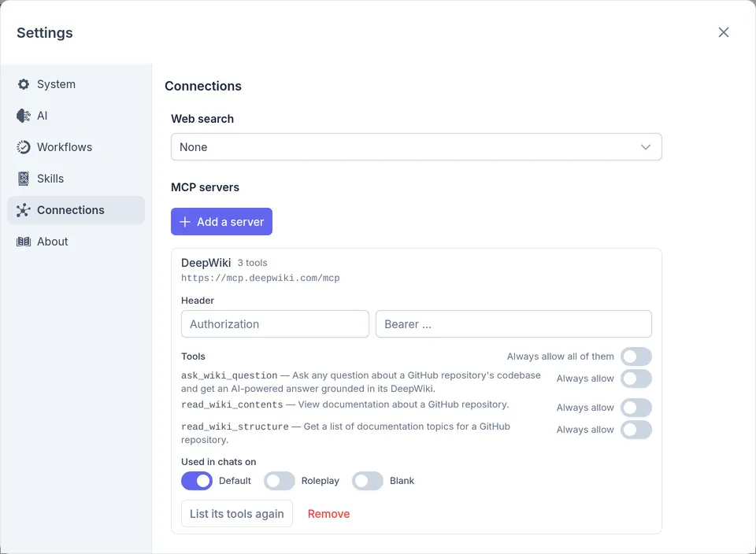Click List its tools again button
The width and height of the screenshot is (756, 554).
tap(237, 514)
